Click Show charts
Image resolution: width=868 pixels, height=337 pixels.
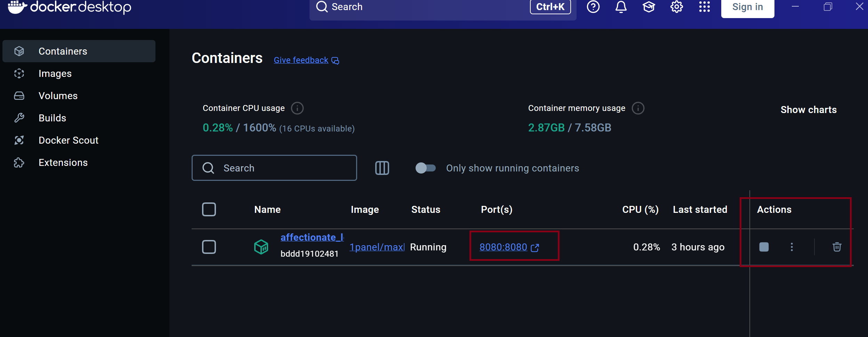click(809, 110)
